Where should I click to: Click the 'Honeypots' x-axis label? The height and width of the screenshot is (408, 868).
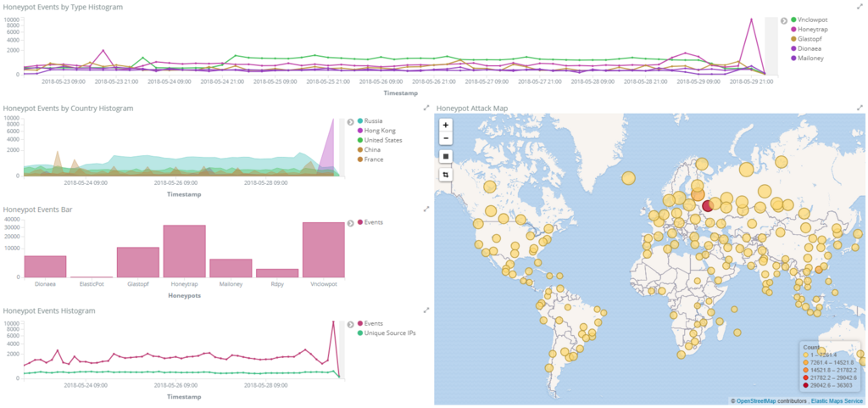pos(184,296)
